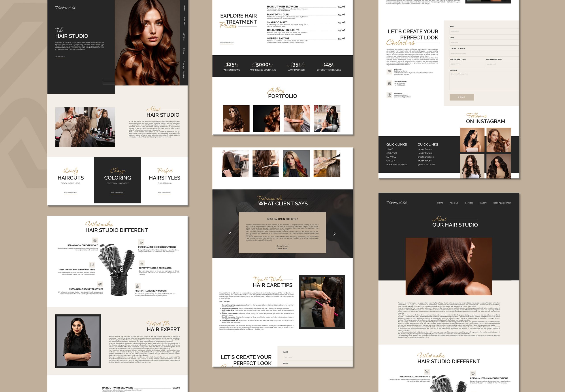Click BOOK APPOINTMENT under the Coloring card
This screenshot has width=565, height=392.
(x=117, y=192)
